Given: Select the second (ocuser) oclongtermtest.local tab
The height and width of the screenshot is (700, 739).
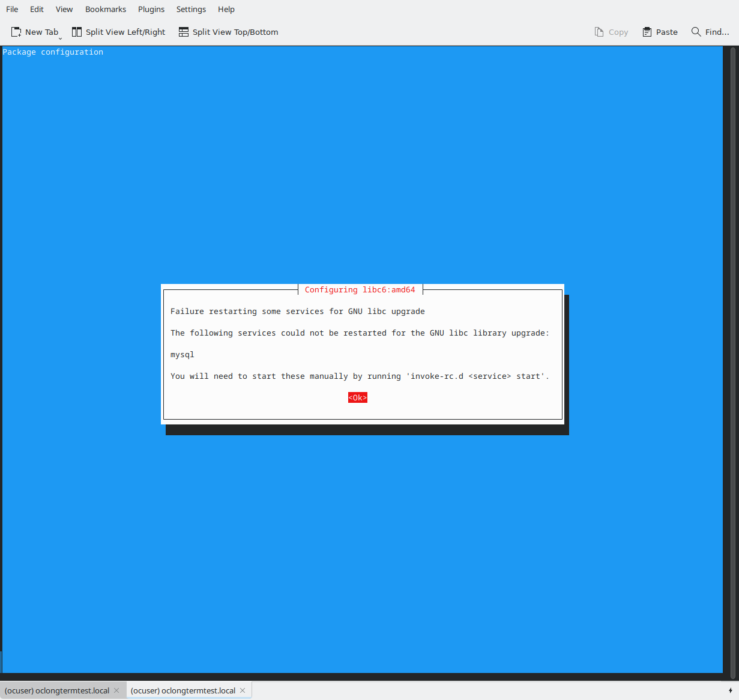Looking at the screenshot, I should 183,690.
